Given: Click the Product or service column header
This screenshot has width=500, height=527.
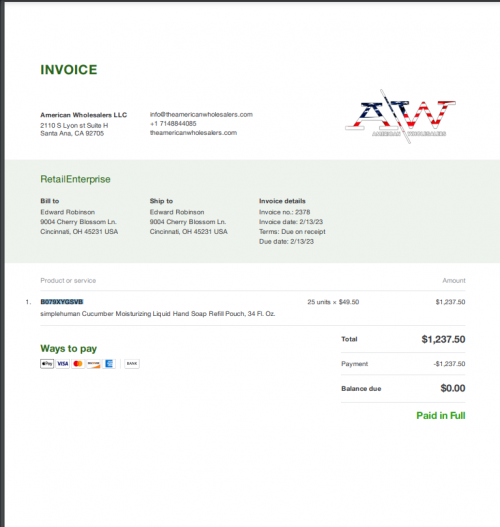Looking at the screenshot, I should click(68, 281).
